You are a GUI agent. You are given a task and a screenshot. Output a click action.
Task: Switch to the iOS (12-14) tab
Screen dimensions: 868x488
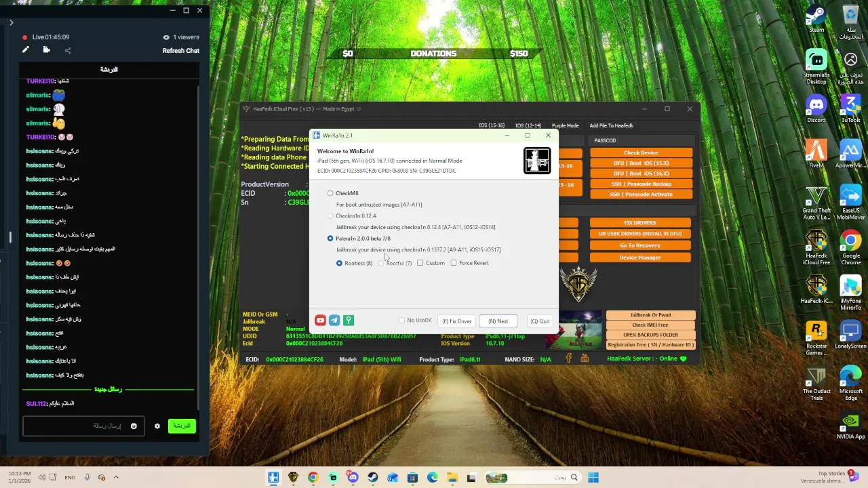point(528,125)
